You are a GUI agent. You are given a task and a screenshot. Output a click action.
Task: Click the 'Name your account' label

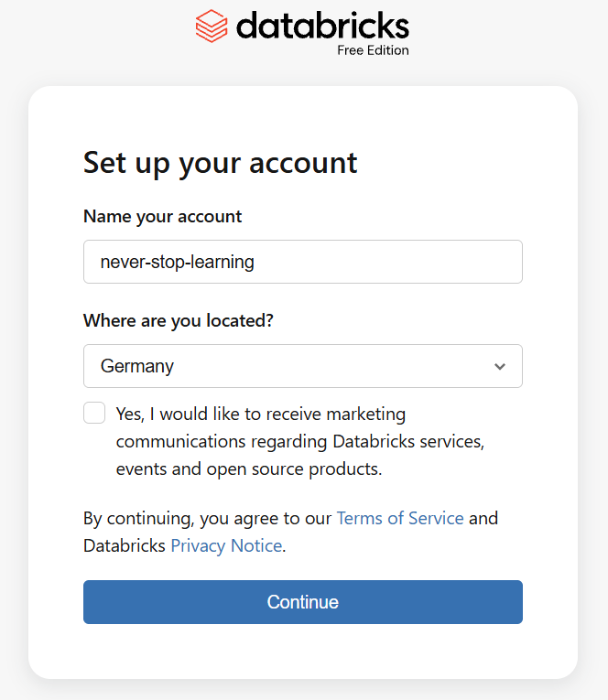click(x=163, y=217)
